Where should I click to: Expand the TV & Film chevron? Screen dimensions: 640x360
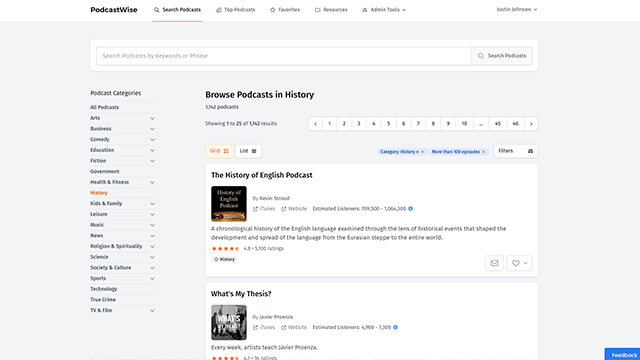[x=152, y=311]
